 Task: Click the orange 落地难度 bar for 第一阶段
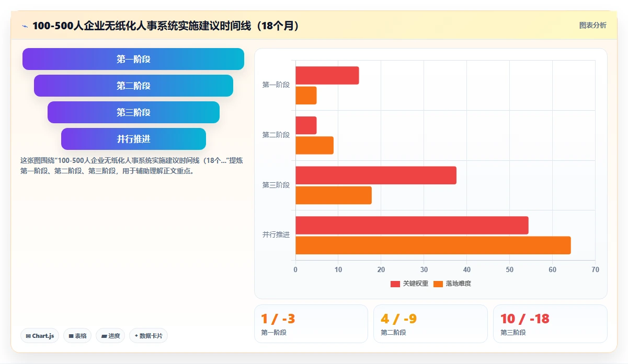306,96
